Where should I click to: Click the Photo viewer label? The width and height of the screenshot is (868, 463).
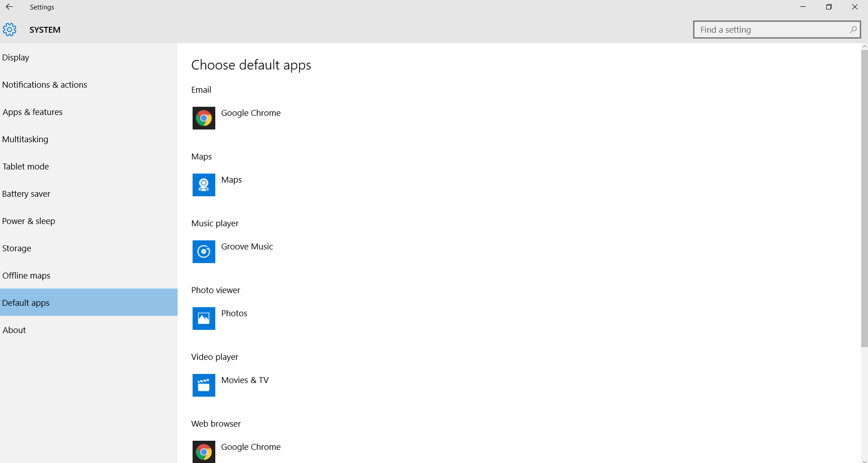[216, 290]
